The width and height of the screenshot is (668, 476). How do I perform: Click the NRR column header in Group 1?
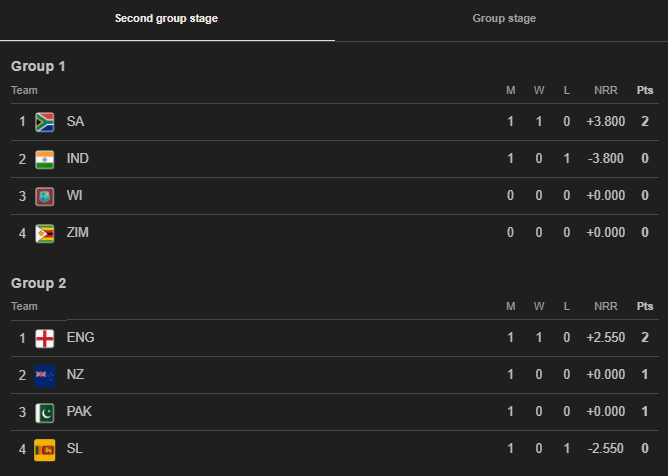[605, 91]
